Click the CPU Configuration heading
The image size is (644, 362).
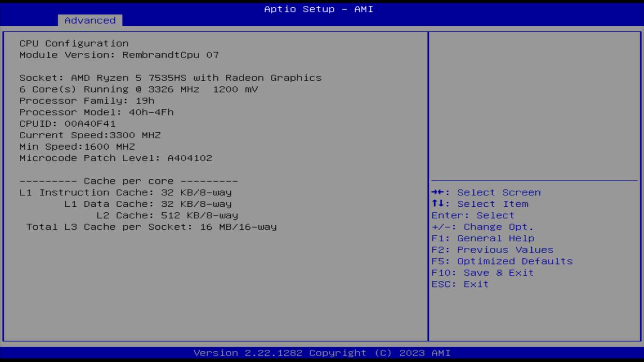[74, 43]
